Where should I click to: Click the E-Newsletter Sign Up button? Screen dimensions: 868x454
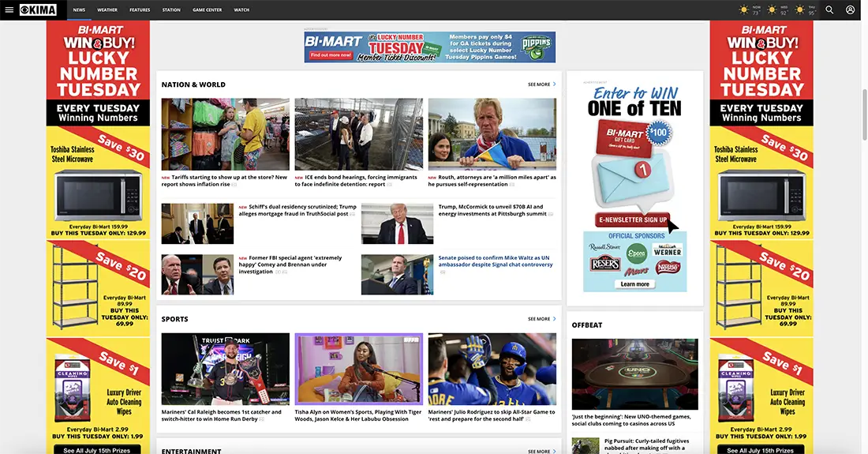pyautogui.click(x=632, y=219)
